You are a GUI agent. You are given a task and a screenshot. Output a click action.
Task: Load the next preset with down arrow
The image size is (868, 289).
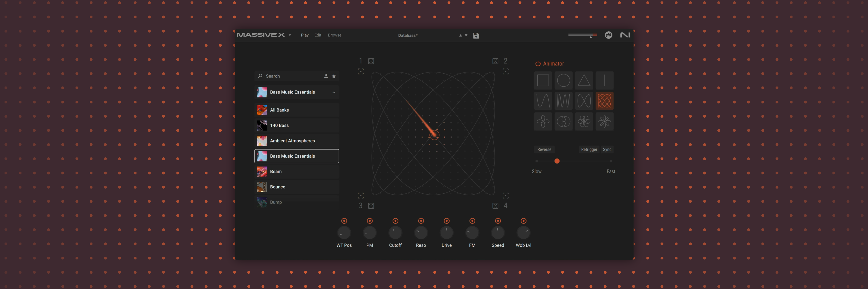(466, 35)
